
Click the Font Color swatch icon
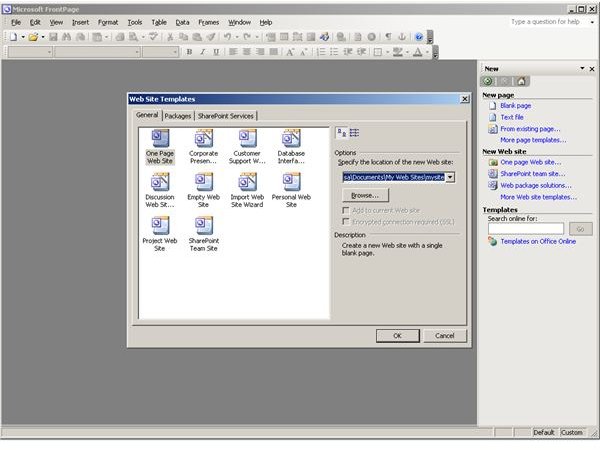(x=418, y=52)
